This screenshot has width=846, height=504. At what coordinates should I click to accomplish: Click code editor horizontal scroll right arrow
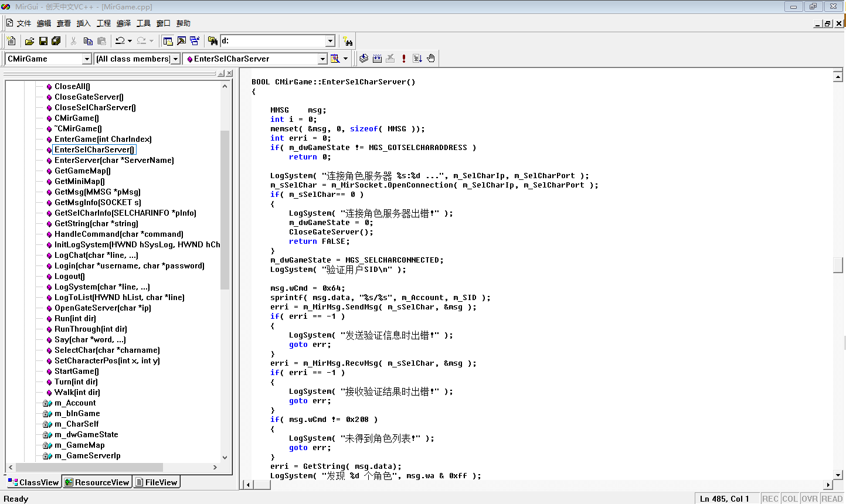pos(828,485)
